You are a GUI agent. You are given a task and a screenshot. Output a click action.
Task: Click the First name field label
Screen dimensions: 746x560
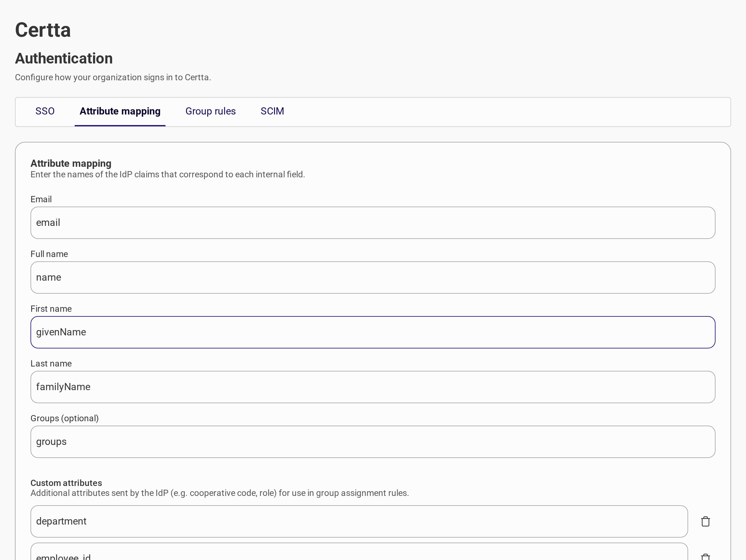click(x=51, y=309)
